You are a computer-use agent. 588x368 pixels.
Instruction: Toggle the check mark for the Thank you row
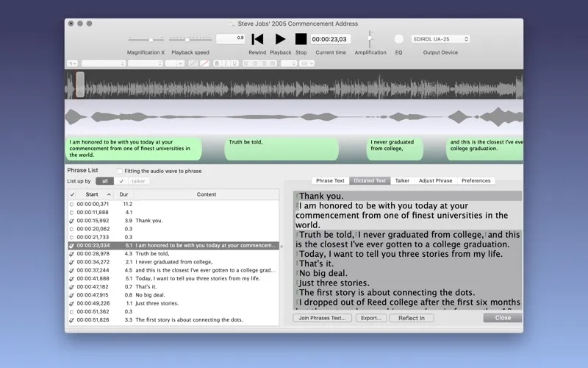click(71, 221)
